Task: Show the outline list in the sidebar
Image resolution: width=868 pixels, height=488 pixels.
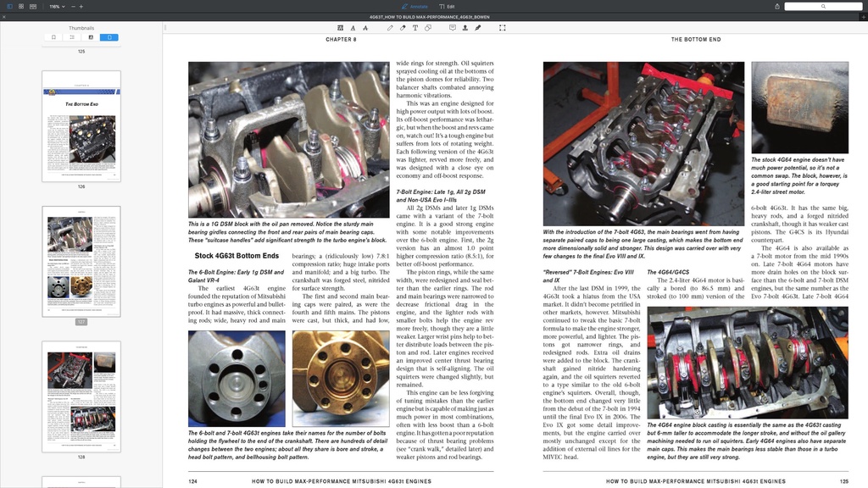Action: (x=72, y=37)
